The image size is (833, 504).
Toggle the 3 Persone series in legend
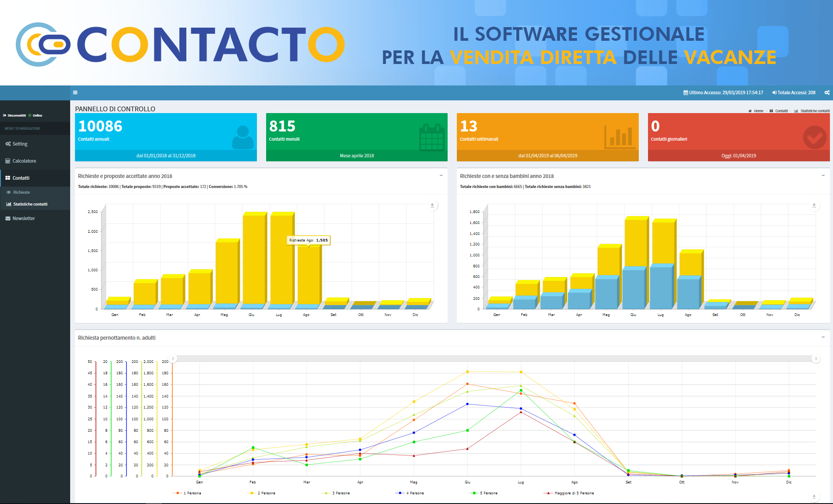point(336,493)
